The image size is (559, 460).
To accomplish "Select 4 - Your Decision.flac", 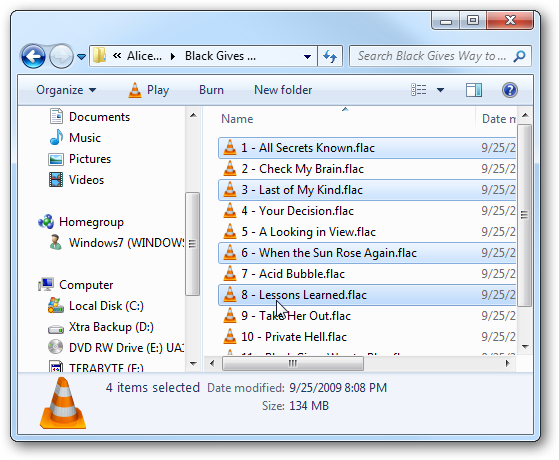I will coord(367,211).
